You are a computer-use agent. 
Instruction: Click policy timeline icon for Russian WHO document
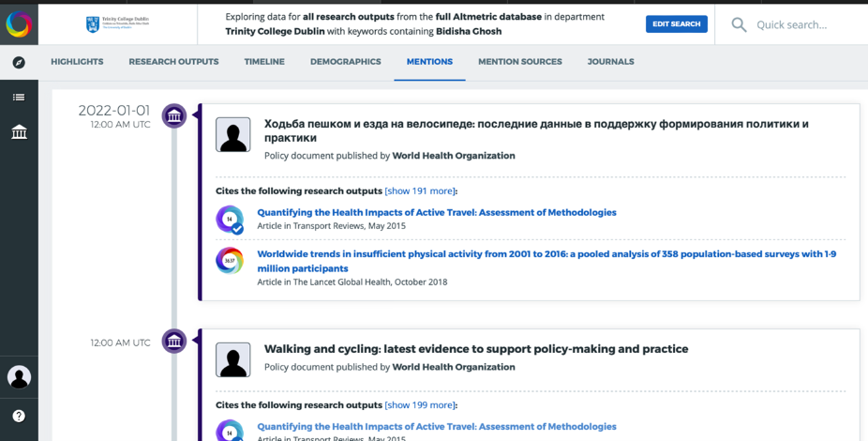coord(173,116)
